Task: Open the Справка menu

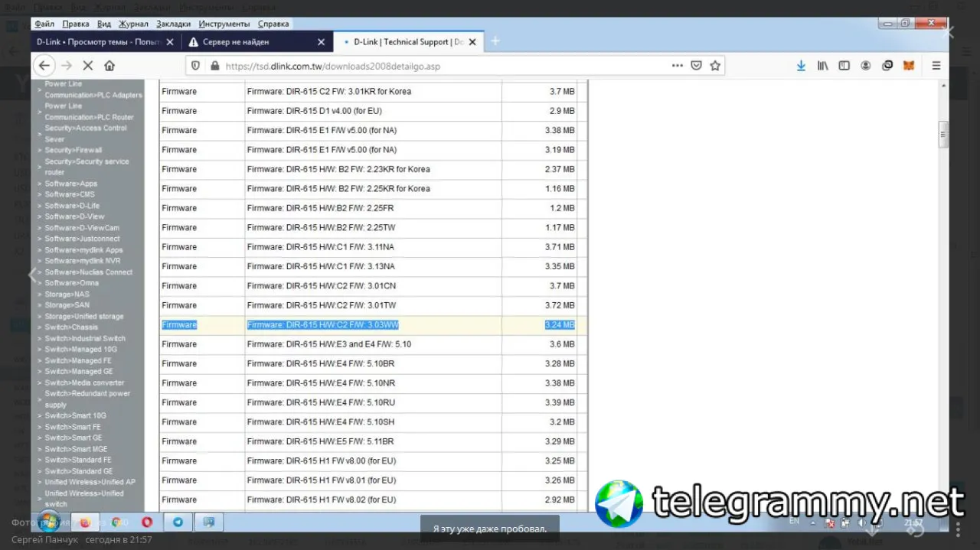Action: click(273, 24)
